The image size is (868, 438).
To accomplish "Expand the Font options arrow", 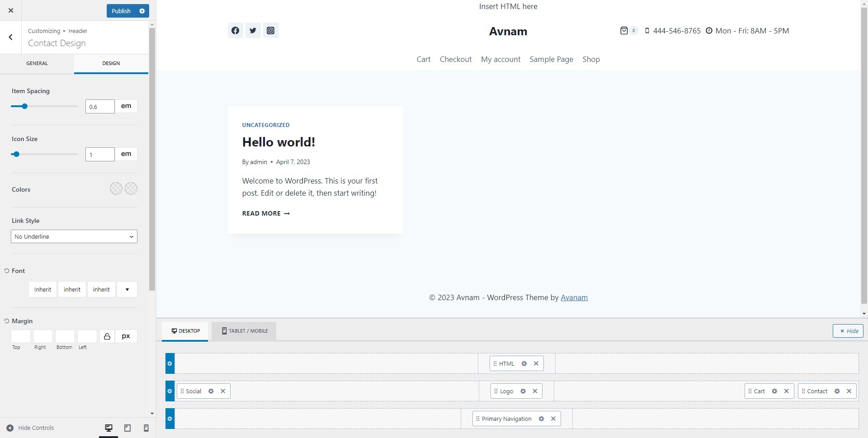I will click(127, 289).
